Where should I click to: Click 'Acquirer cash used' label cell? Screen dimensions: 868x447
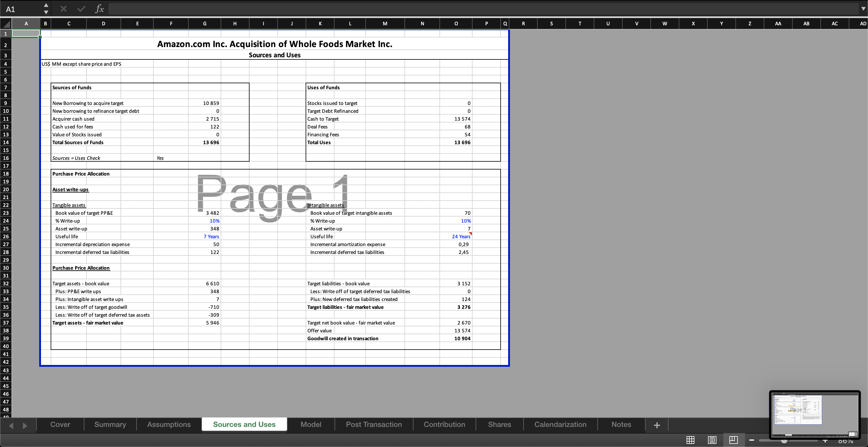click(73, 119)
